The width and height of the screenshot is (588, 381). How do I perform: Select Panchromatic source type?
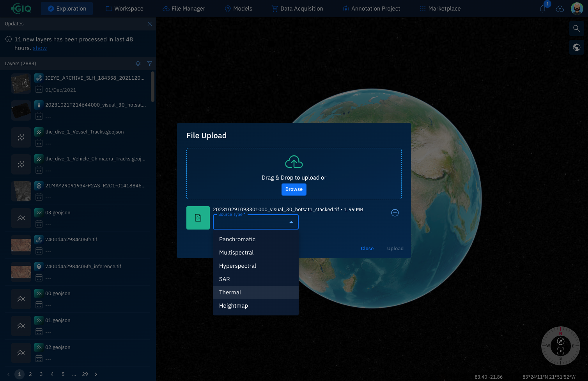click(x=256, y=239)
